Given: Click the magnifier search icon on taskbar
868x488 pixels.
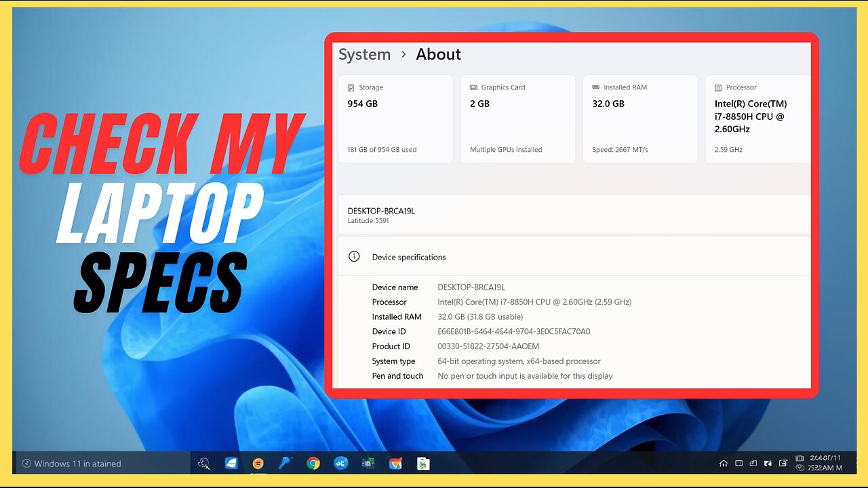Looking at the screenshot, I should pyautogui.click(x=204, y=464).
